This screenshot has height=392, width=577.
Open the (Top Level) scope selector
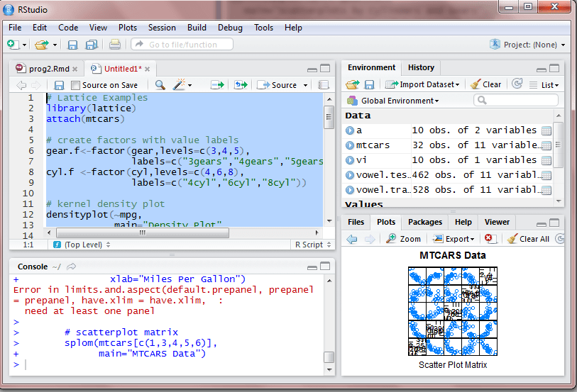click(x=82, y=245)
